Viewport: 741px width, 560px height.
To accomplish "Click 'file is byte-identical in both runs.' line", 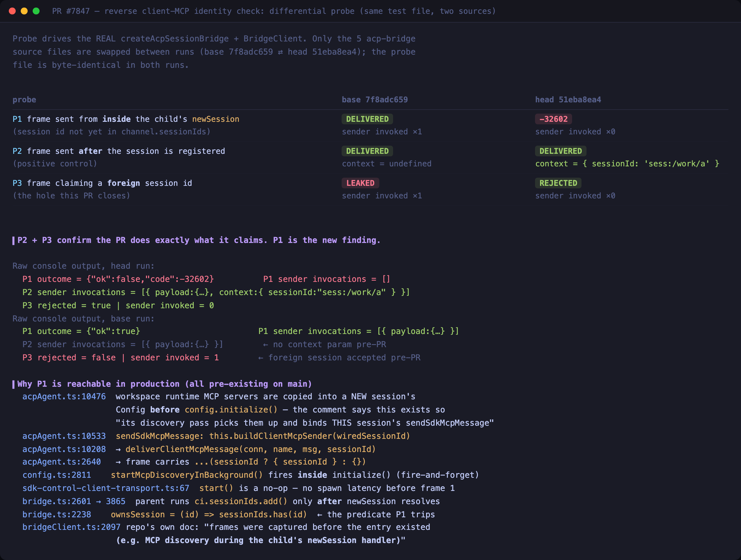I will tap(100, 65).
